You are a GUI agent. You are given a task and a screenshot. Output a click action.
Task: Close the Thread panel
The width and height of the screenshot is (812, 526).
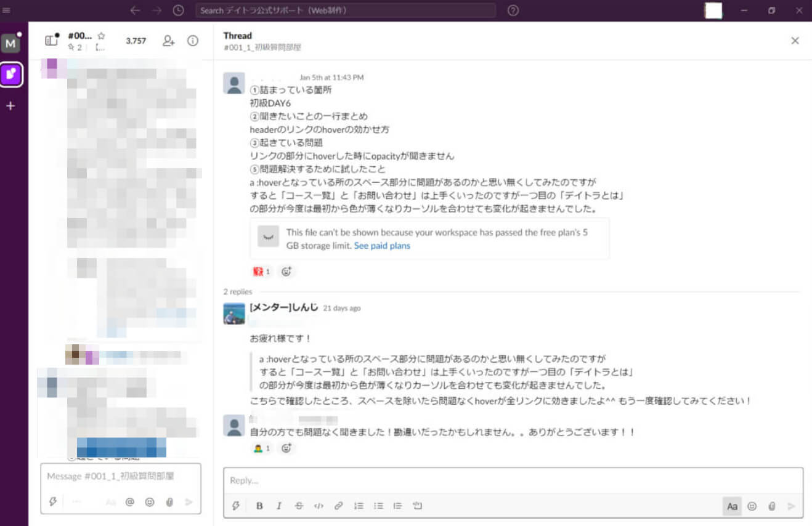[x=795, y=41]
